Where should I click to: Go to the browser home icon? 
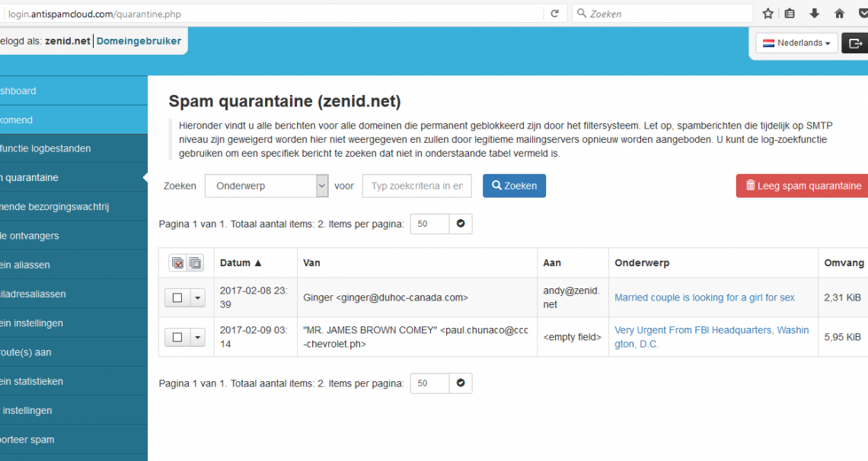click(x=839, y=14)
